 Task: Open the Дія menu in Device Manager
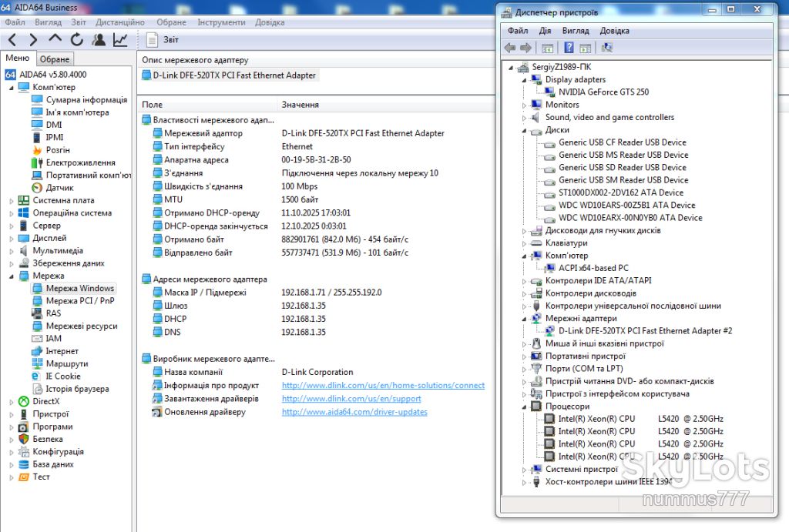point(545,31)
